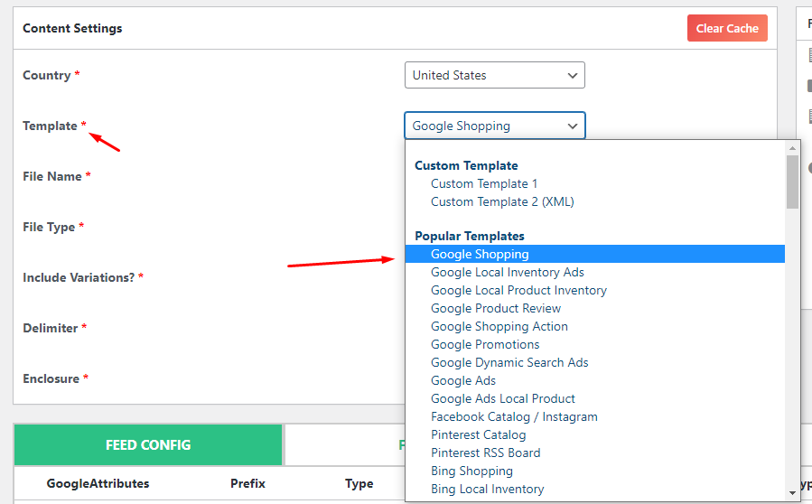Click the File Name field label
The height and width of the screenshot is (504, 812).
pos(52,177)
